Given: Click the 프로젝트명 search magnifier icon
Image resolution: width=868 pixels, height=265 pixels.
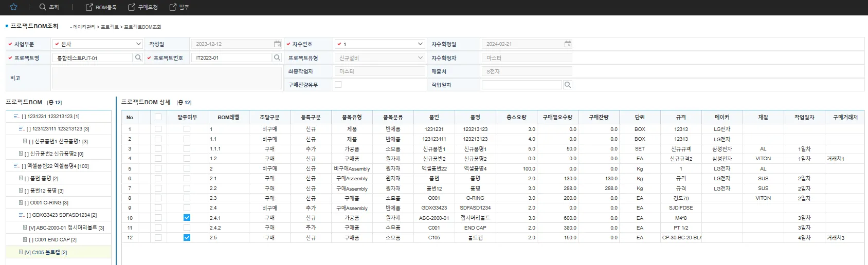Looking at the screenshot, I should click(x=138, y=58).
